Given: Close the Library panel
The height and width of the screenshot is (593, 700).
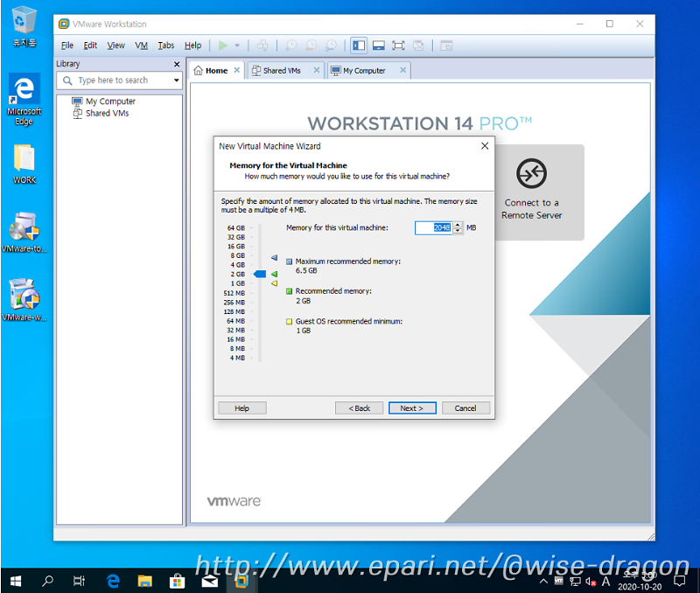Looking at the screenshot, I should pyautogui.click(x=177, y=64).
